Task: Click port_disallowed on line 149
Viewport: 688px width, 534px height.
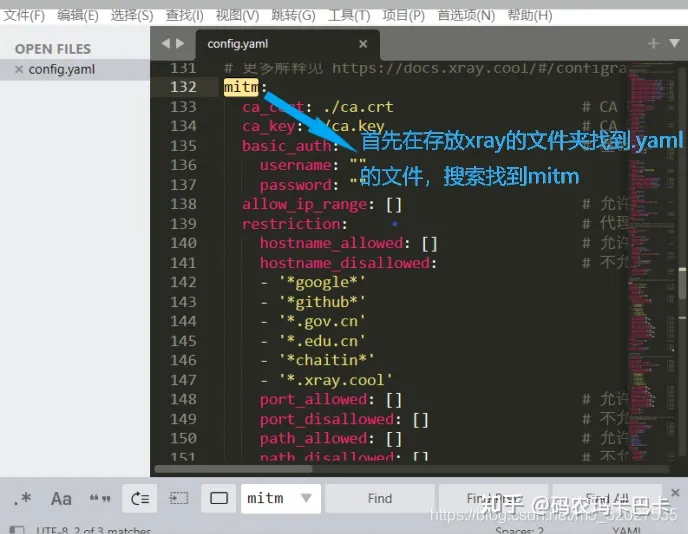Action: pos(327,419)
